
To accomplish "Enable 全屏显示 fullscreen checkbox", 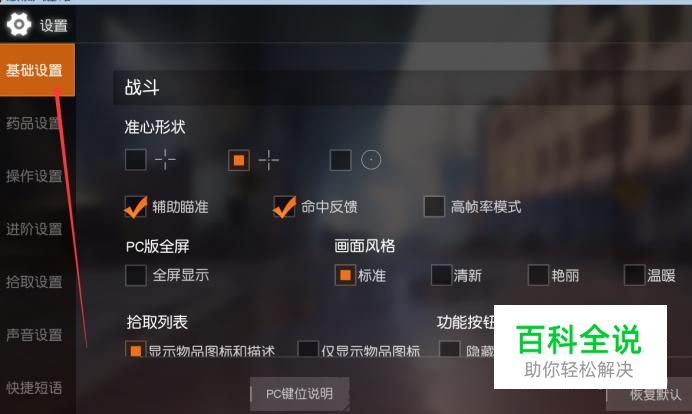I will 136,275.
